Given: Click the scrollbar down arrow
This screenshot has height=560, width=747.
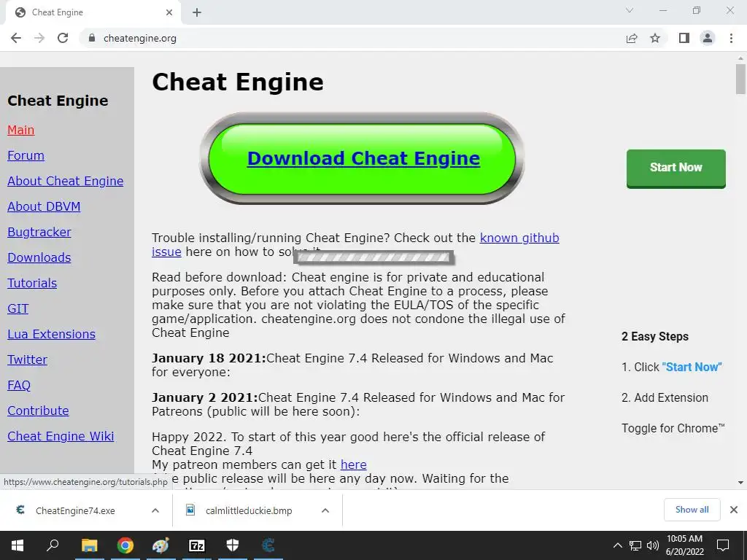Looking at the screenshot, I should tap(740, 483).
